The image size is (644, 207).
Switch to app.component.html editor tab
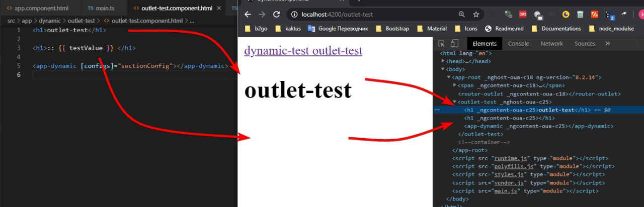point(40,9)
